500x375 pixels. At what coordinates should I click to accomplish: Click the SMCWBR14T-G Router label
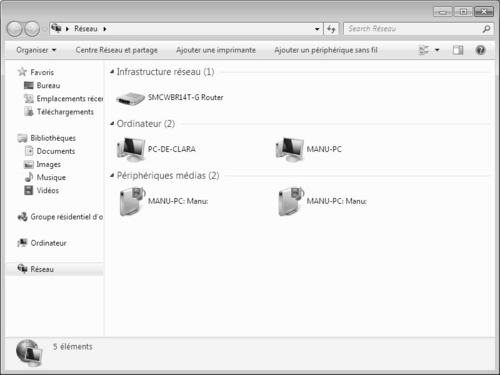point(185,97)
